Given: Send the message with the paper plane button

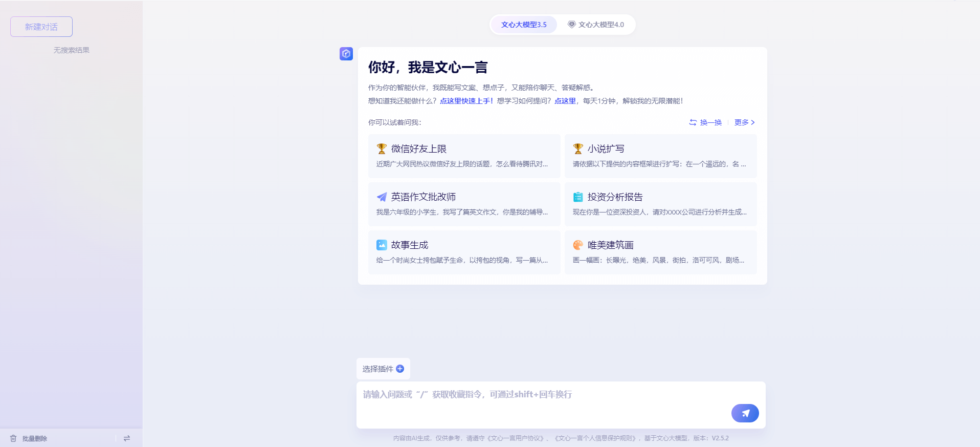Looking at the screenshot, I should pos(745,413).
